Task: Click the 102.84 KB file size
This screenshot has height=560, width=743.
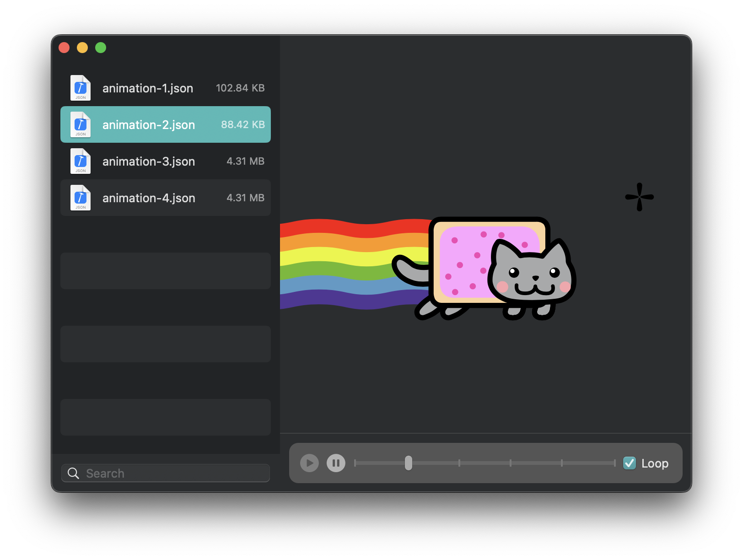Action: pos(240,88)
